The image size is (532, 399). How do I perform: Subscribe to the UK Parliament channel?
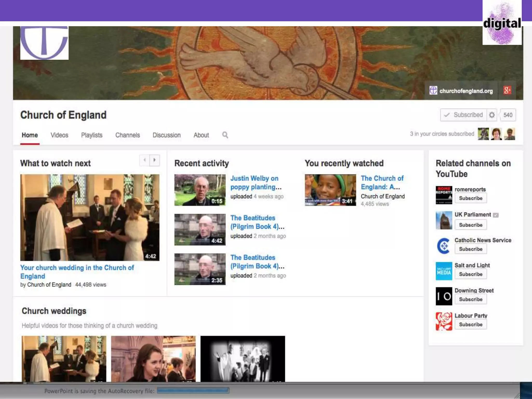click(470, 225)
